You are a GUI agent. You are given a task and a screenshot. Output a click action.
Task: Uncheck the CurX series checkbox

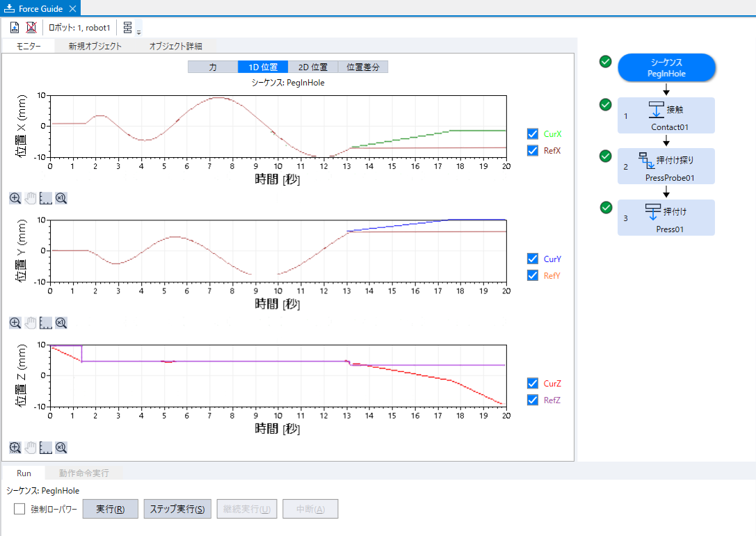coord(533,133)
